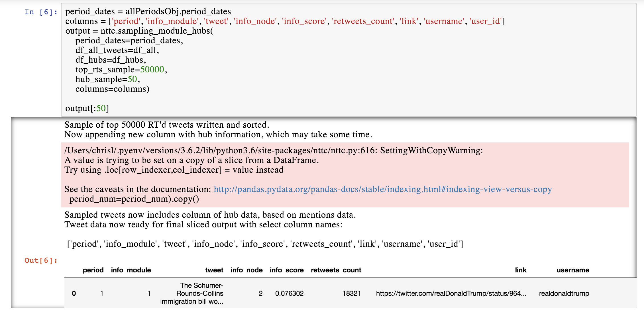Screen dimensions: 644x310
Task: Click the twitter.com realDonaldTrump status link cell
Action: point(451,293)
